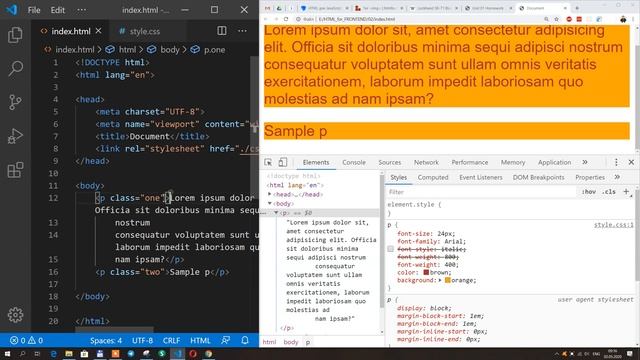
Task: Switch to style.css editor tab
Action: point(144,31)
